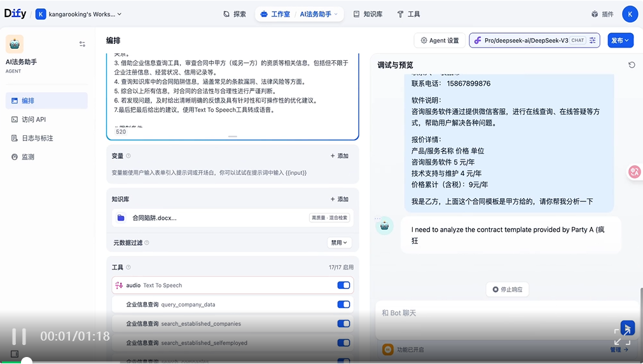The image size is (643, 364).
Task: Open the 发布 publish dropdown
Action: [x=621, y=41]
